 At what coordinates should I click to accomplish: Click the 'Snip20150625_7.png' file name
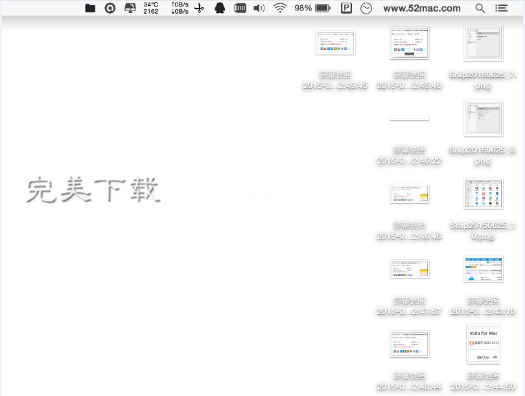tap(483, 80)
